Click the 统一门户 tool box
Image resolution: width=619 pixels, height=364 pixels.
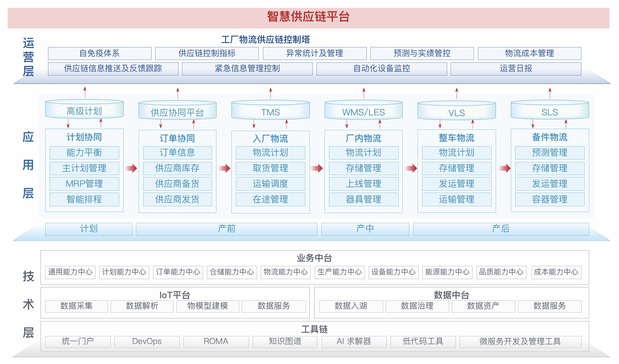coord(78,342)
